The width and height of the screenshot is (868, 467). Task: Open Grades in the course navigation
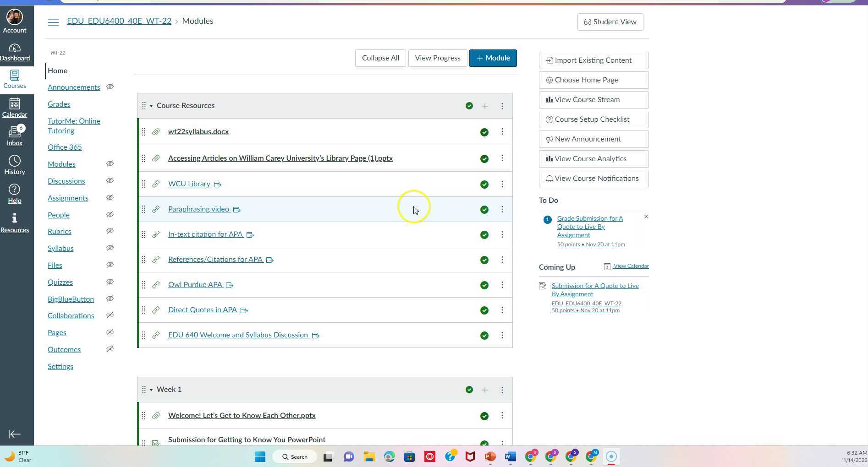click(x=59, y=104)
